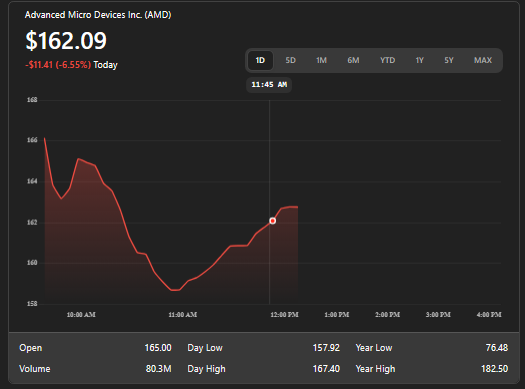This screenshot has height=389, width=525.
Task: Click the 1:00 PM axis label
Action: pos(336,315)
